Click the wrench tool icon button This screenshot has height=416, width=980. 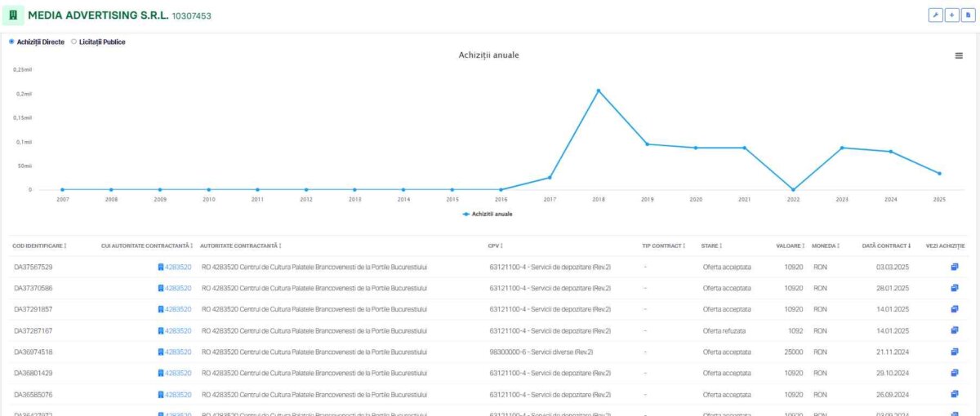[x=936, y=15]
